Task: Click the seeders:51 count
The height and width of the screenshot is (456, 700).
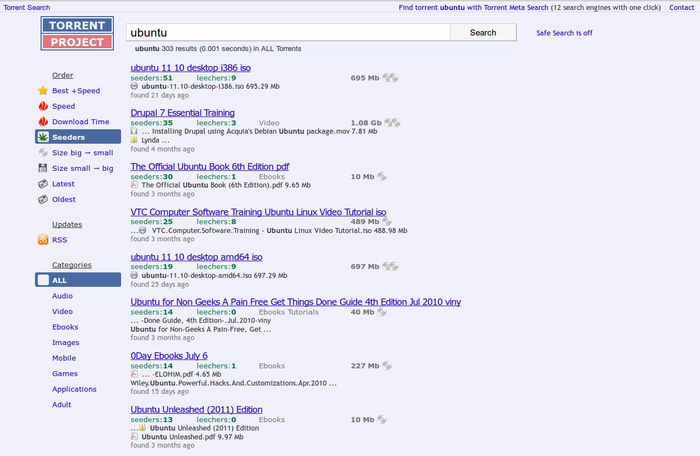Action: click(x=151, y=78)
